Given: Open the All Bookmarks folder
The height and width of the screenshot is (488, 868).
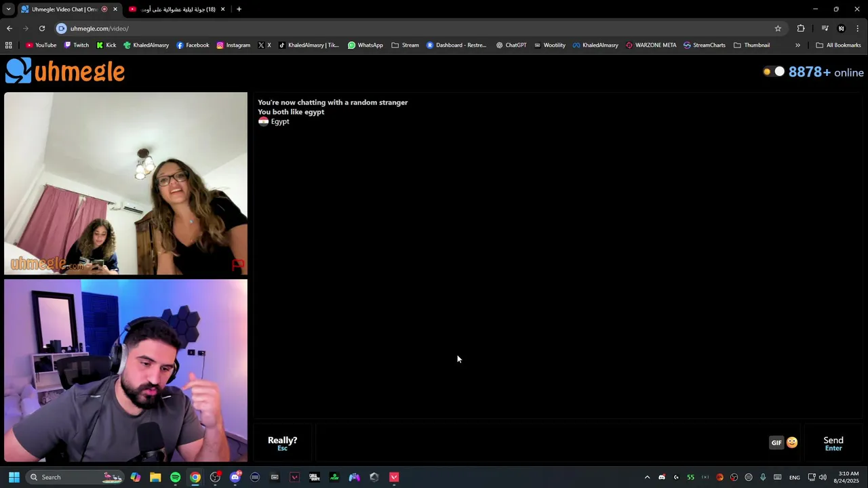Looking at the screenshot, I should [x=838, y=45].
